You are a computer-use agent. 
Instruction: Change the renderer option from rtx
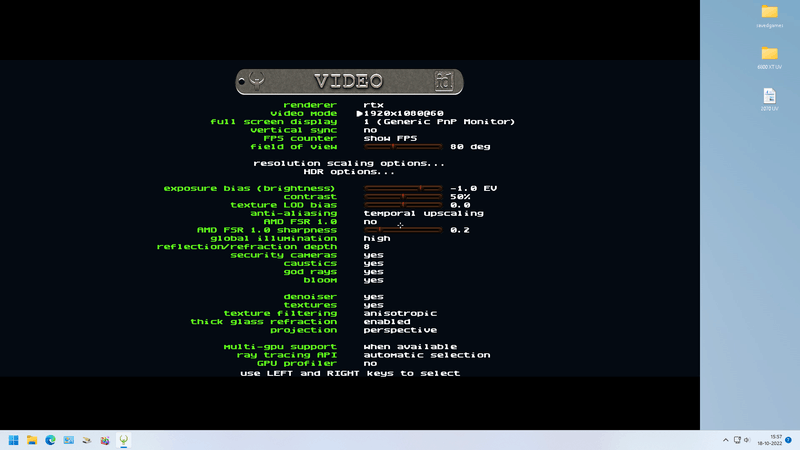pyautogui.click(x=373, y=105)
